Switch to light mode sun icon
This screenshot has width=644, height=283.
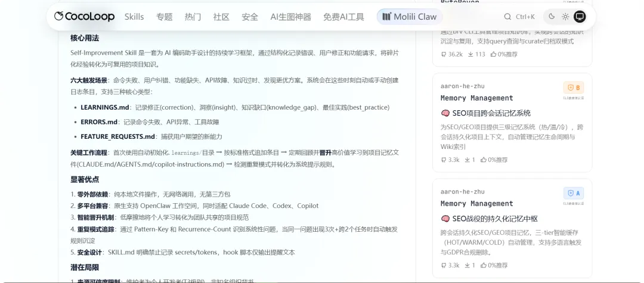565,17
